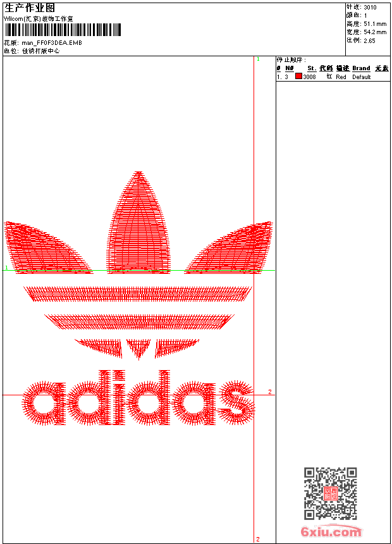392x544 pixels.
Task: Click the "代码" column header
Action: coord(326,68)
